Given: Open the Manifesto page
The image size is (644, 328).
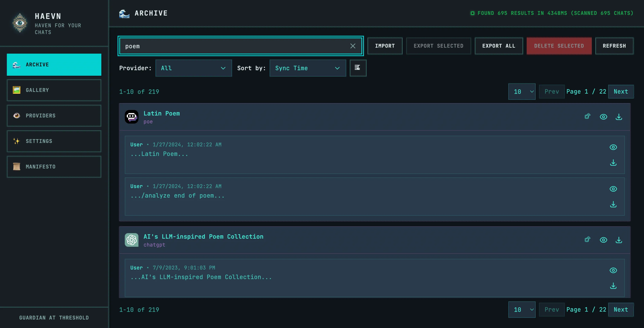Looking at the screenshot, I should click(x=54, y=167).
